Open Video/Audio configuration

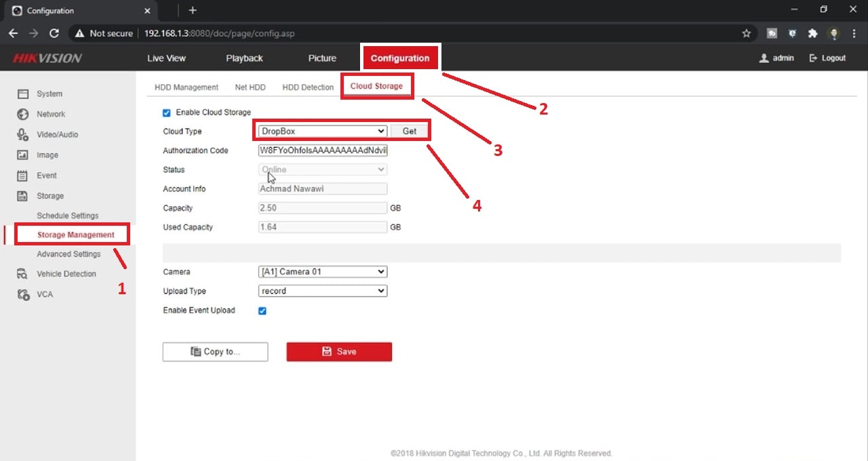[23, 134]
